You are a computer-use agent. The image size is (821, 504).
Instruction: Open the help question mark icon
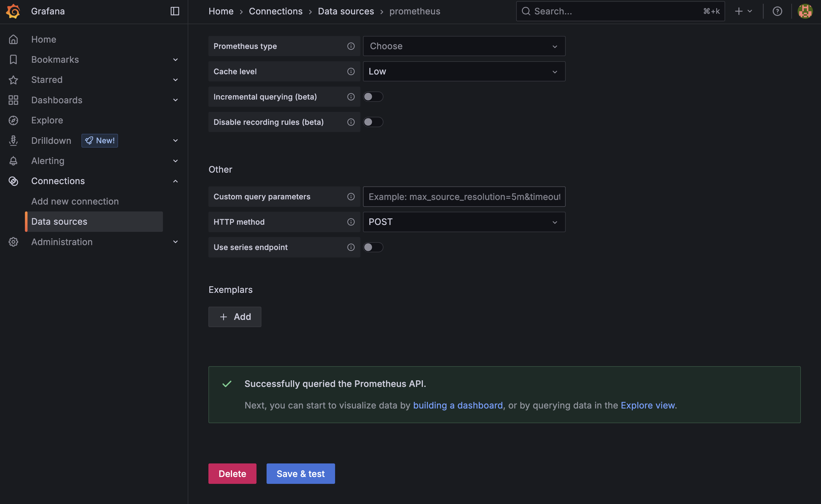pyautogui.click(x=777, y=11)
